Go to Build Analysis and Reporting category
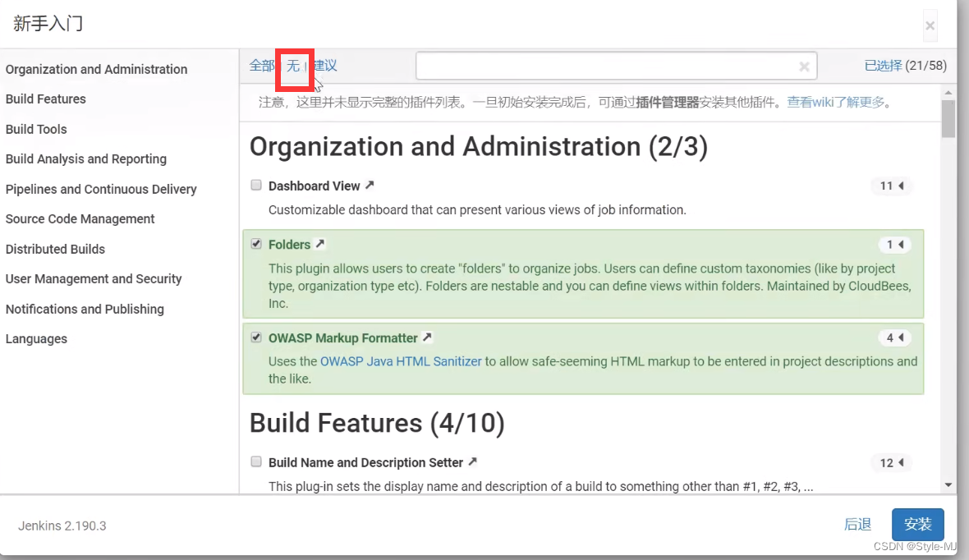Image resolution: width=969 pixels, height=560 pixels. (x=86, y=158)
